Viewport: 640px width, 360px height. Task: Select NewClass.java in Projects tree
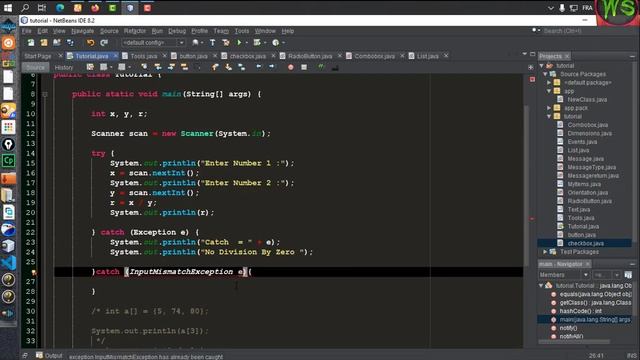(587, 100)
